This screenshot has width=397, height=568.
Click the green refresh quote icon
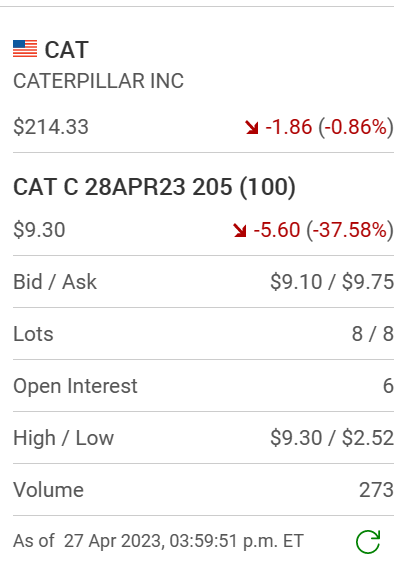point(368,542)
